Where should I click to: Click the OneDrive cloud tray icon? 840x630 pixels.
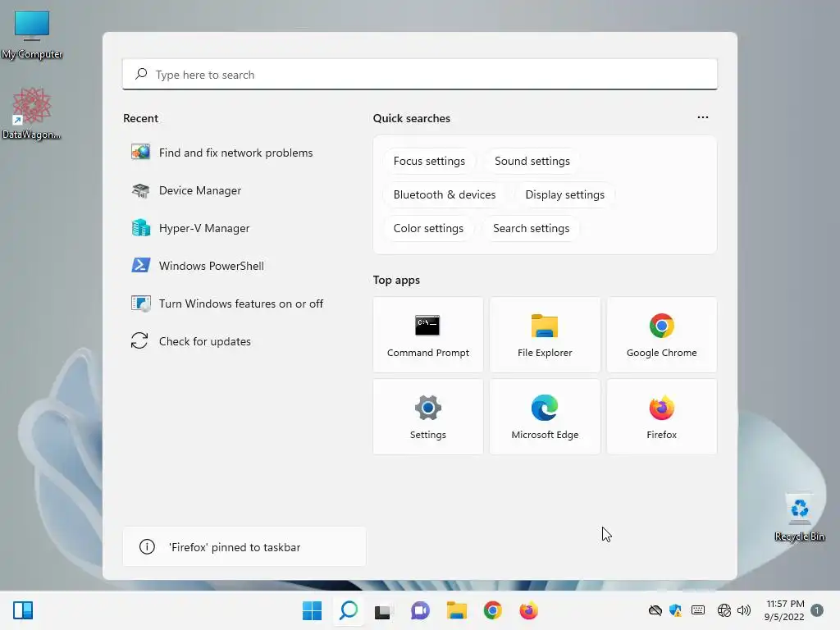[x=655, y=610]
